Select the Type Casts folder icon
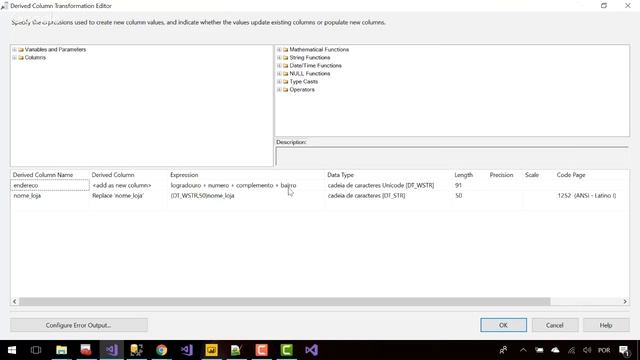Screen dimensions: 640x360 [286, 82]
